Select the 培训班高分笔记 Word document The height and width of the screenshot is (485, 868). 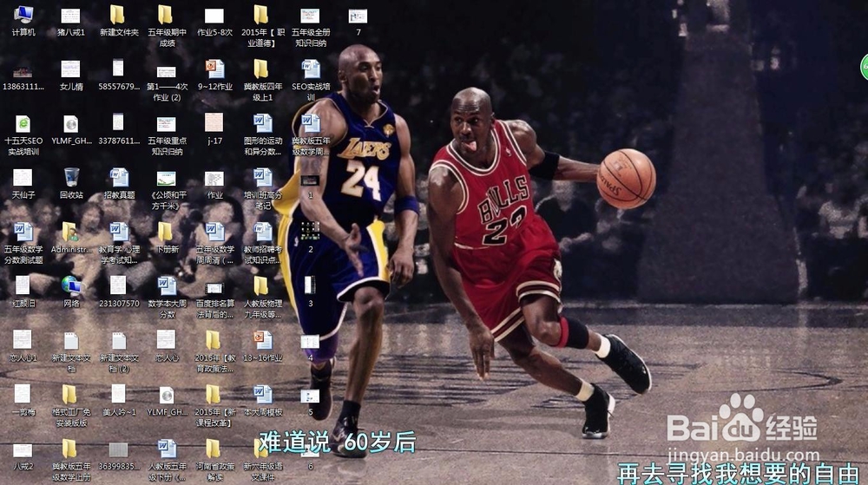click(x=262, y=178)
